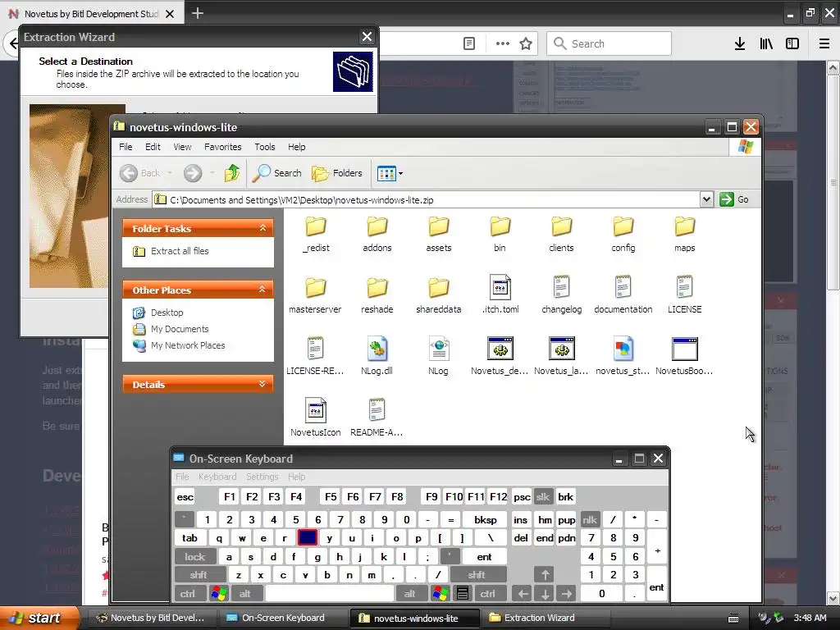Image resolution: width=840 pixels, height=630 pixels.
Task: Click the Explorer Search toolbar button
Action: pos(276,173)
